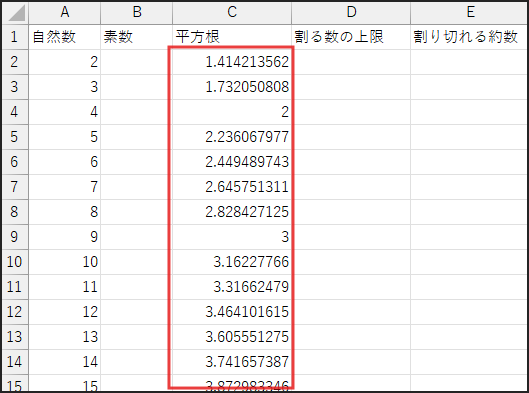
Task: Select cell containing 3.605551275
Action: 232,337
